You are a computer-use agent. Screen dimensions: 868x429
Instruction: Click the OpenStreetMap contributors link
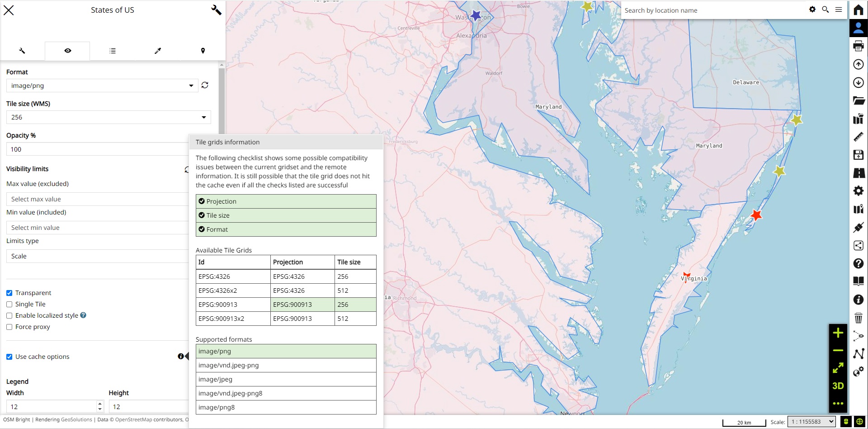pyautogui.click(x=149, y=420)
